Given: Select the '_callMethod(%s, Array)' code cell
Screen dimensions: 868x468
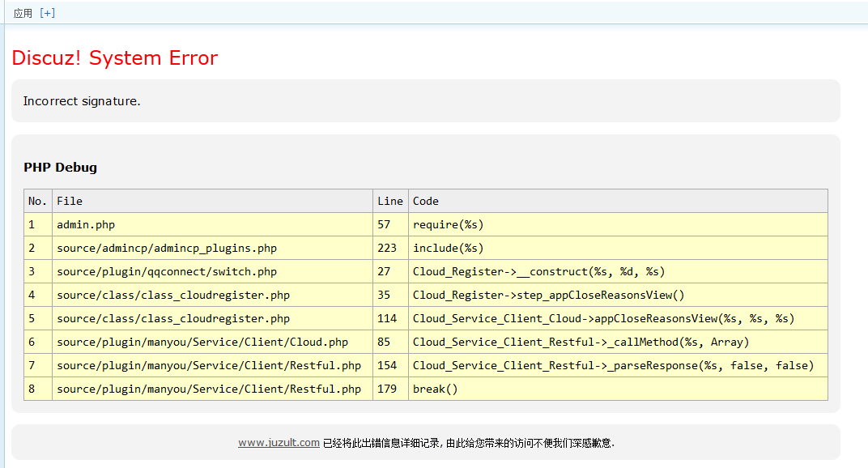Looking at the screenshot, I should (618, 342).
